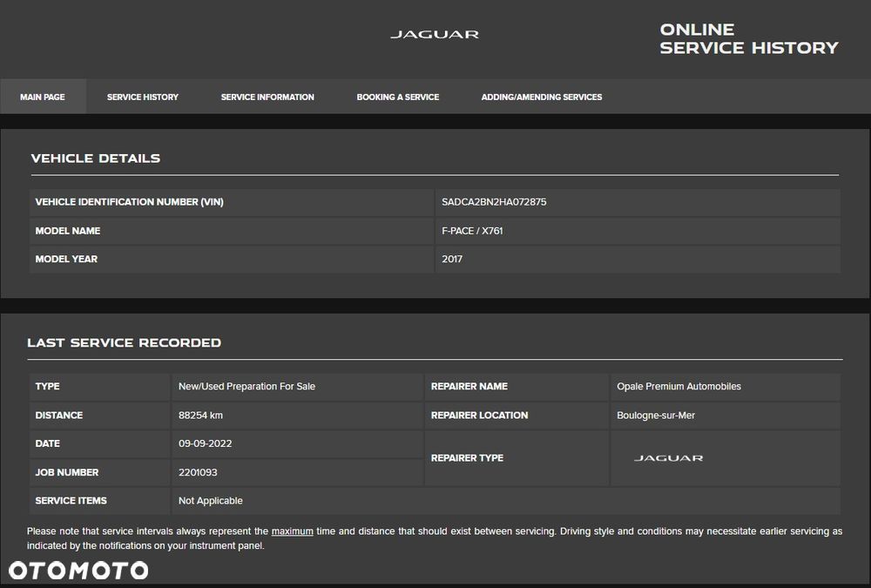
Task: Click the MODEL NAME label
Action: [x=68, y=231]
